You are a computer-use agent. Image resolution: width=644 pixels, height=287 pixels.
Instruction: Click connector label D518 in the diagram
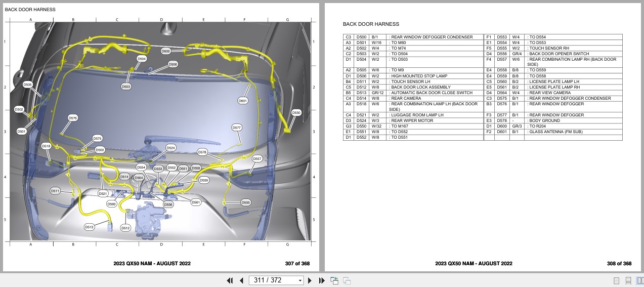[x=46, y=146]
